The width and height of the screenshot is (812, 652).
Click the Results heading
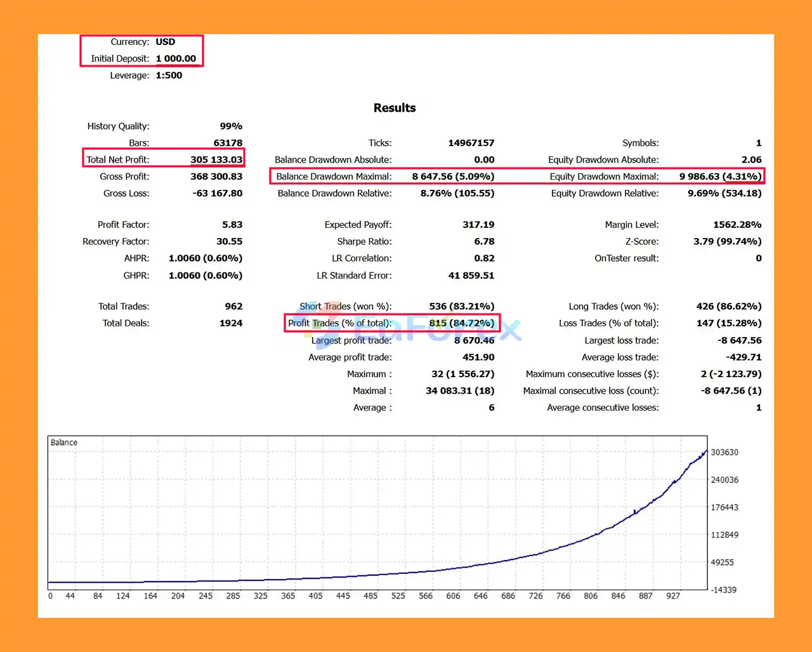click(x=395, y=108)
